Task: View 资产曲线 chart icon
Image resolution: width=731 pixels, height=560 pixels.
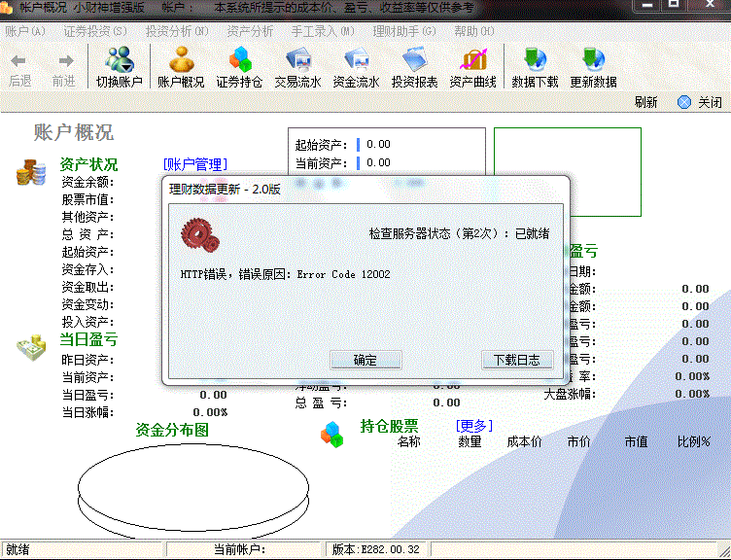Action: coord(473,67)
